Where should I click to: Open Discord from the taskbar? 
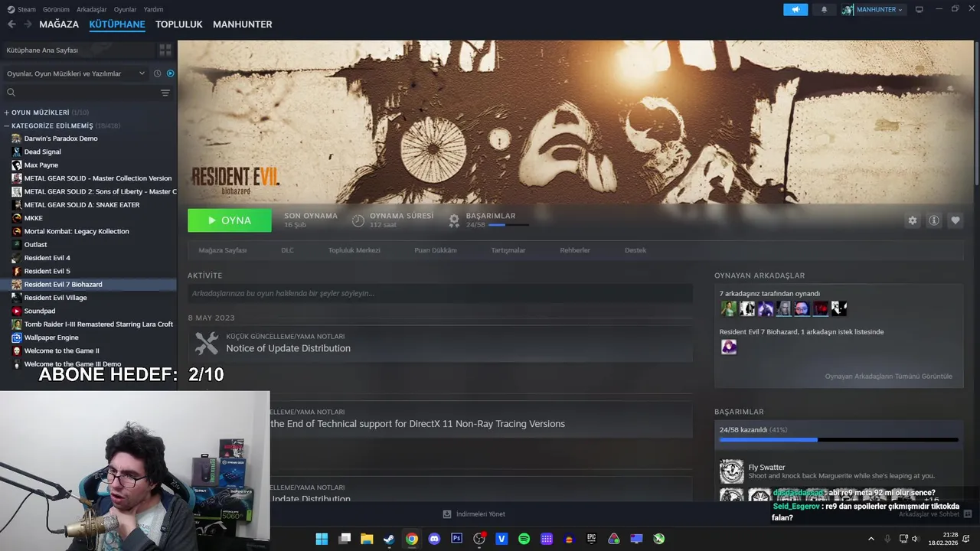(434, 539)
